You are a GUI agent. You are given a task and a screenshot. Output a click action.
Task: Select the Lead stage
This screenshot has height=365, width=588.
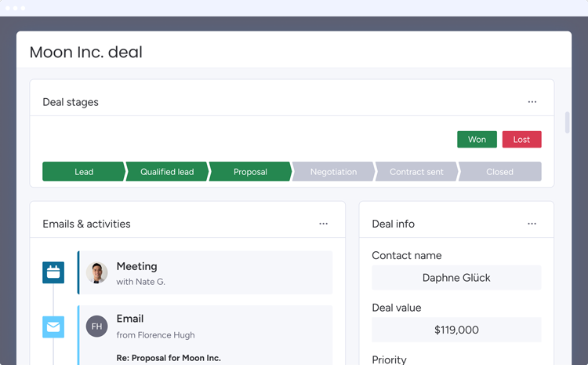pyautogui.click(x=84, y=172)
